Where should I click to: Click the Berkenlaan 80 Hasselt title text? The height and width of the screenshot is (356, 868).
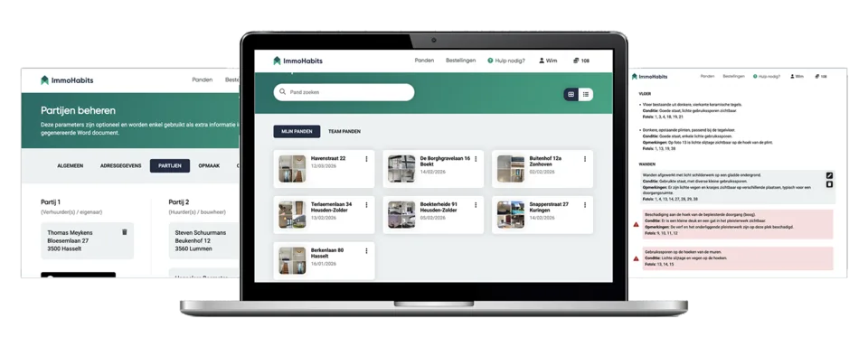327,254
